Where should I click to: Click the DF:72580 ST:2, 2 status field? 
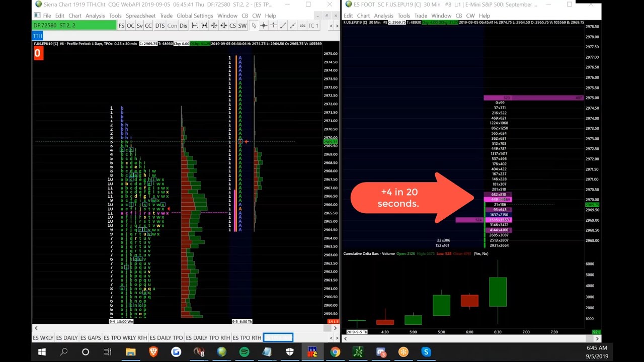pos(74,26)
